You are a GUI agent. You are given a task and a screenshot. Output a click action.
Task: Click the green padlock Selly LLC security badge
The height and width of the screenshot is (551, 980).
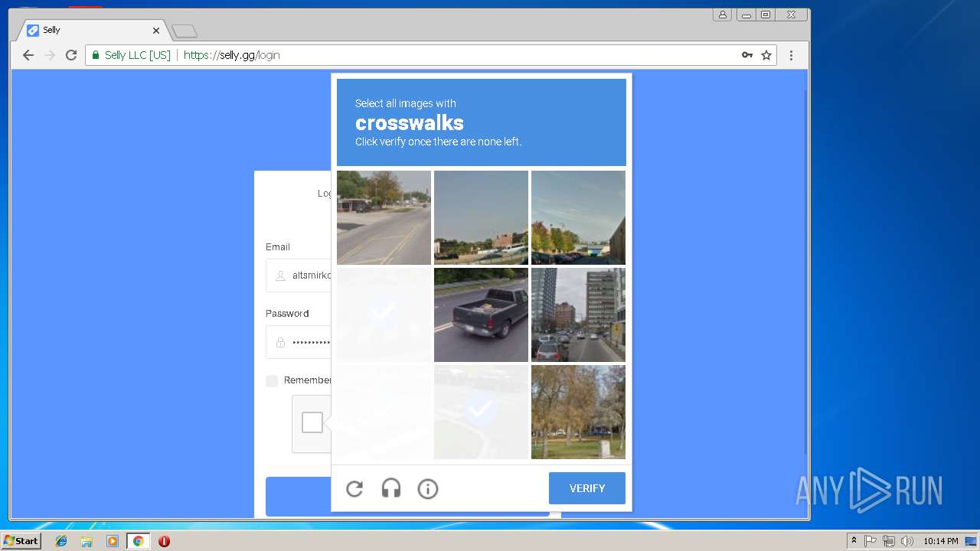131,55
